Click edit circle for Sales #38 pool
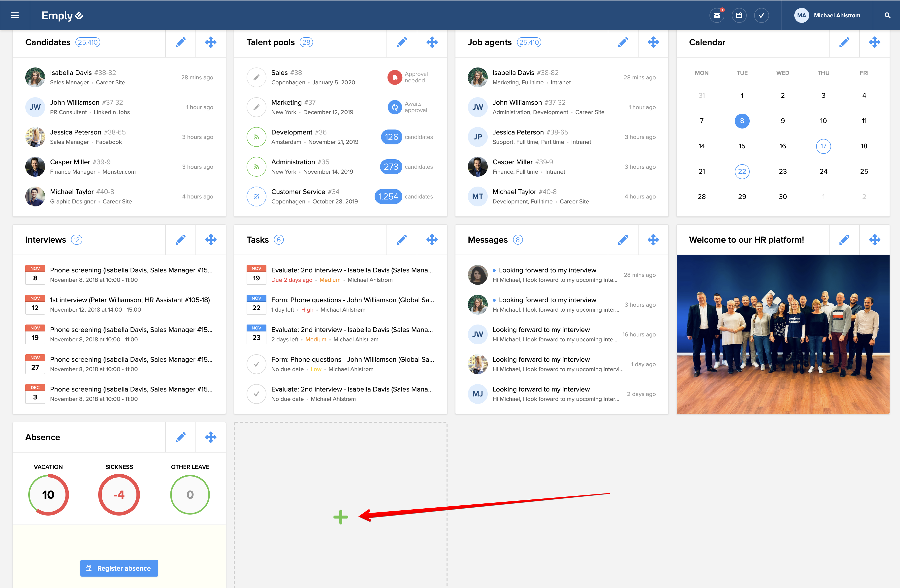The image size is (900, 588). [x=257, y=77]
